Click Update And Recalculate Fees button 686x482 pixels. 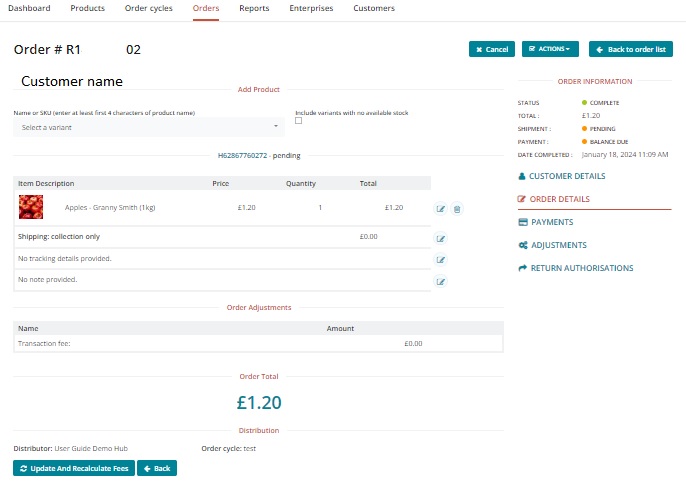pos(72,468)
